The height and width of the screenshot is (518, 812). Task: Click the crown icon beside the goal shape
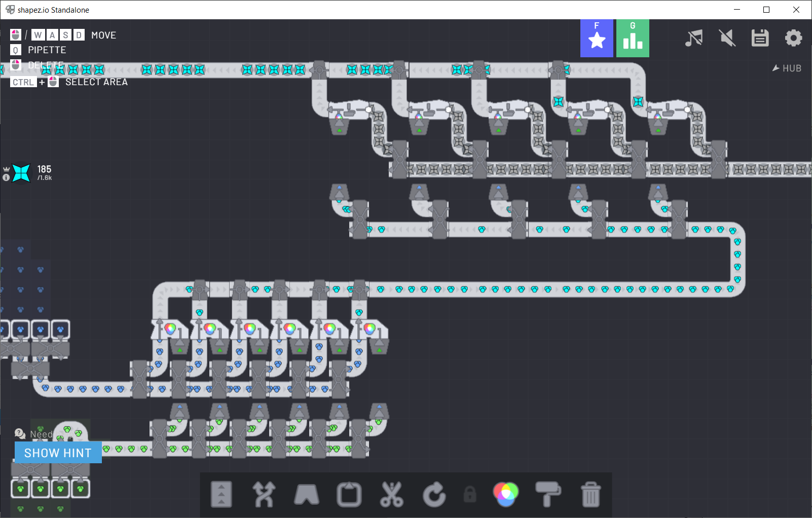(6, 169)
